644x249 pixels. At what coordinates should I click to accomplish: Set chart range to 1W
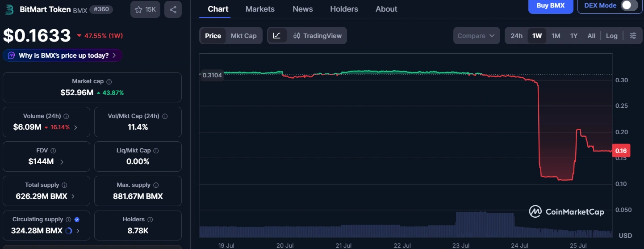(537, 36)
